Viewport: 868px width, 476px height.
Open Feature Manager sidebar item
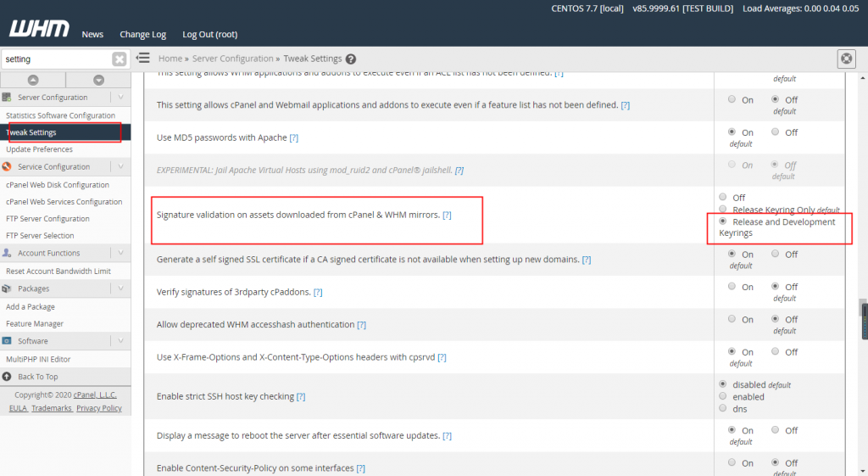click(34, 323)
